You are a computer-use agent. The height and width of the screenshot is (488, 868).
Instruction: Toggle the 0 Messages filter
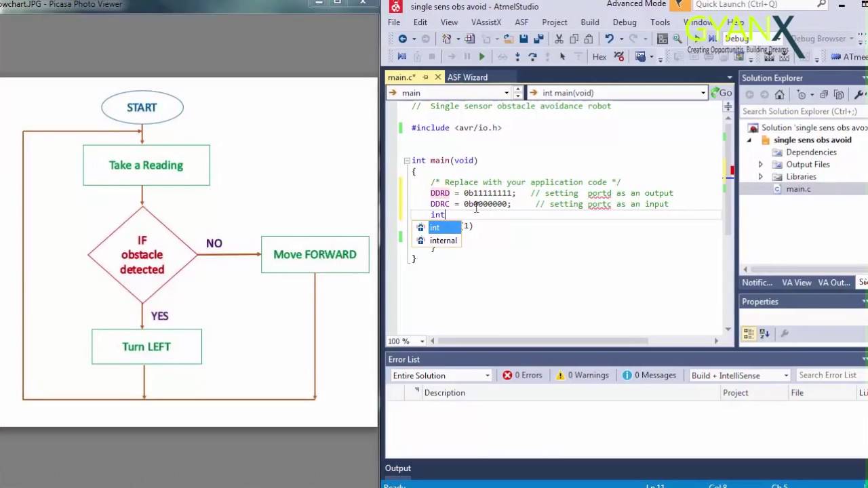[x=649, y=375]
